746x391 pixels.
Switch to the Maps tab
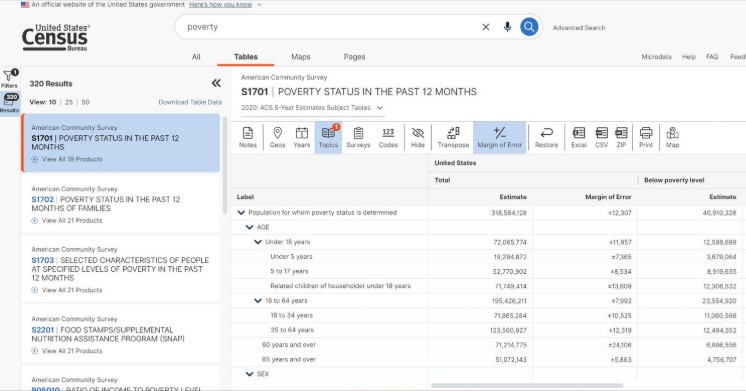pos(301,57)
